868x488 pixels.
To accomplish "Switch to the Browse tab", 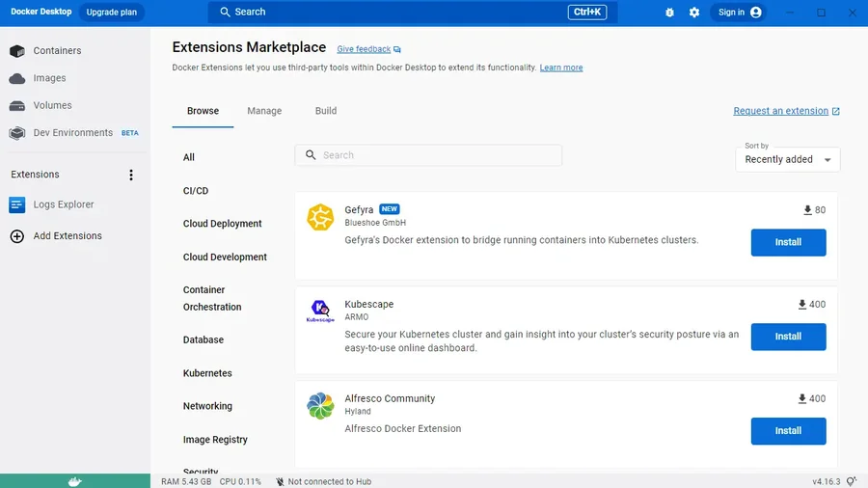I will 203,111.
